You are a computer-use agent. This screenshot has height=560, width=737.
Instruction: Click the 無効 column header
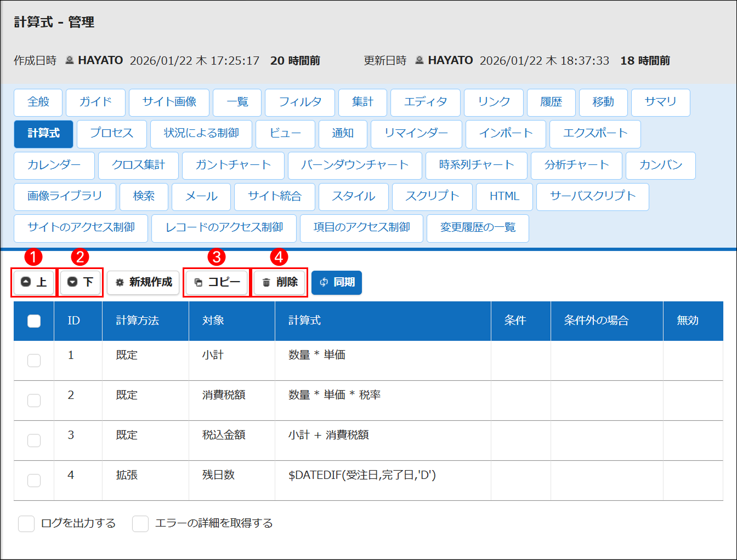(x=693, y=321)
